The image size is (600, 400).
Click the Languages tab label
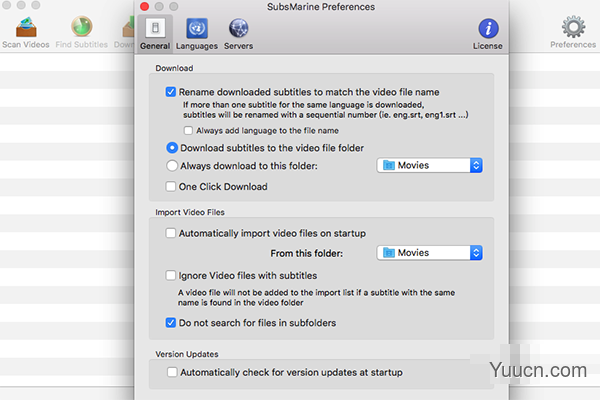tap(197, 46)
